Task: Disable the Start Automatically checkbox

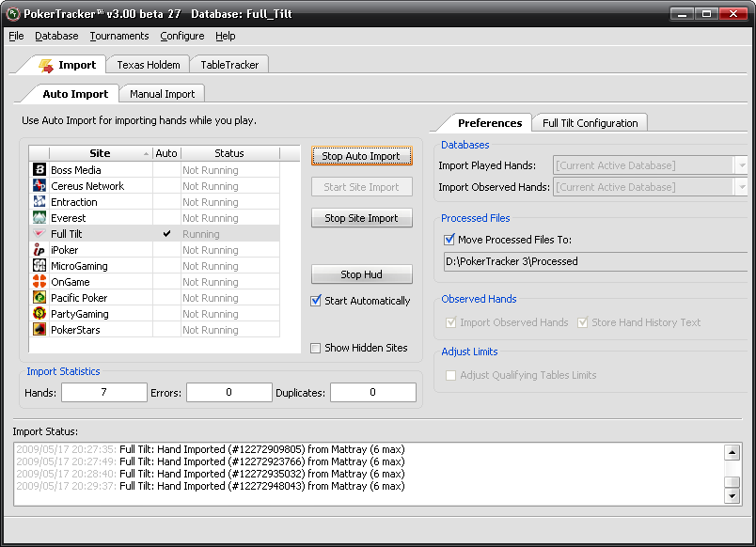Action: pos(317,301)
